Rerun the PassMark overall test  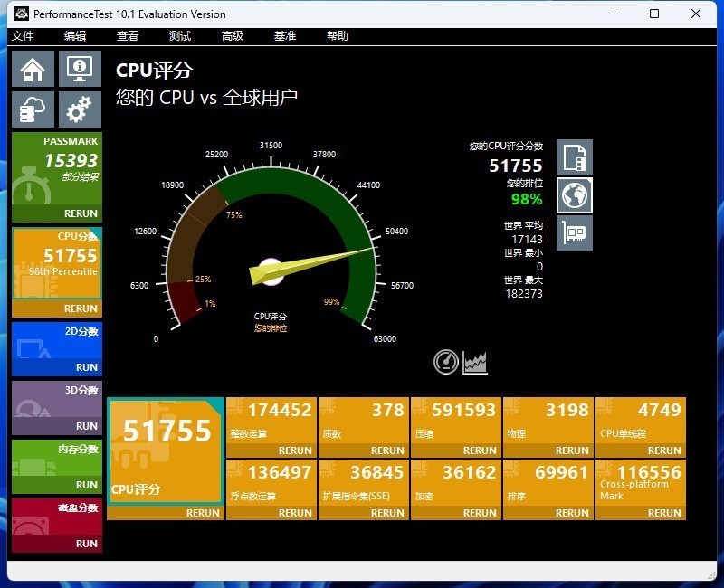click(x=81, y=214)
